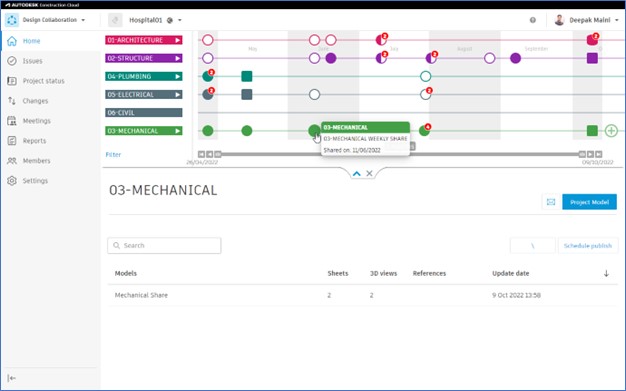Click the help question mark icon
Screen dimensions: 626x391
(533, 20)
